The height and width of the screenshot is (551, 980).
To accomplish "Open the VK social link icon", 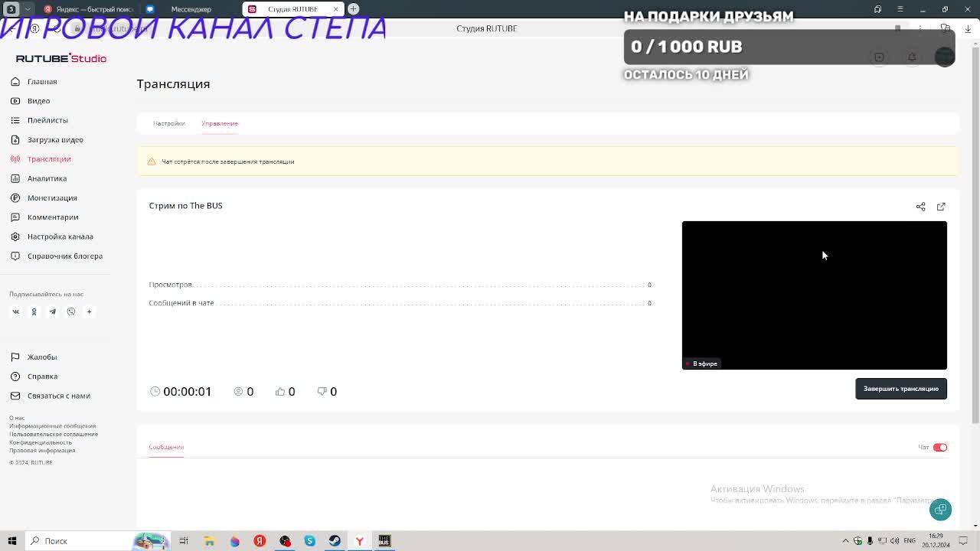I will (15, 311).
